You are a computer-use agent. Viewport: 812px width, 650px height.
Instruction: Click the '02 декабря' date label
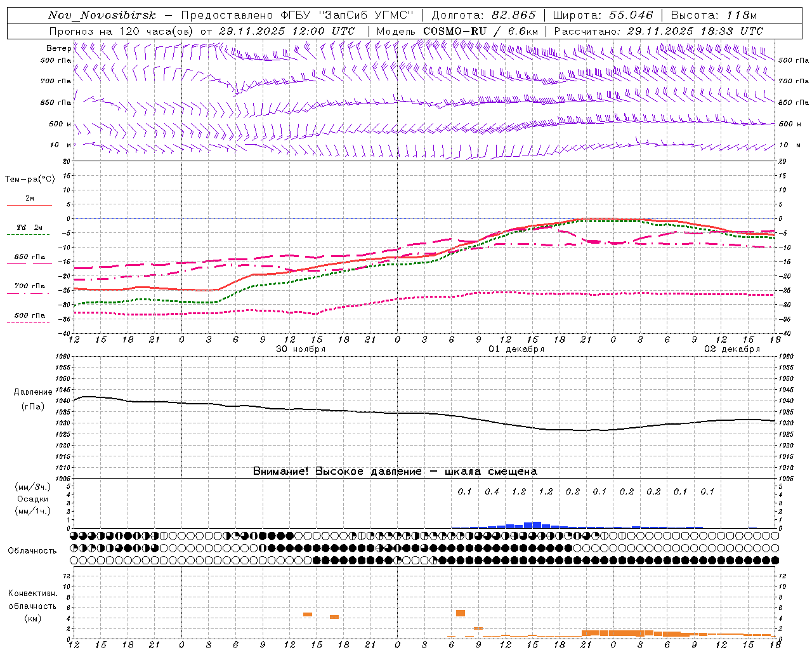pyautogui.click(x=732, y=349)
